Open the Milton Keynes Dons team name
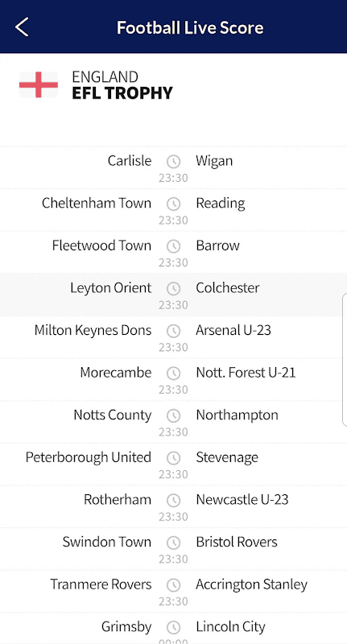Viewport: 347px width, 644px height. point(93,330)
